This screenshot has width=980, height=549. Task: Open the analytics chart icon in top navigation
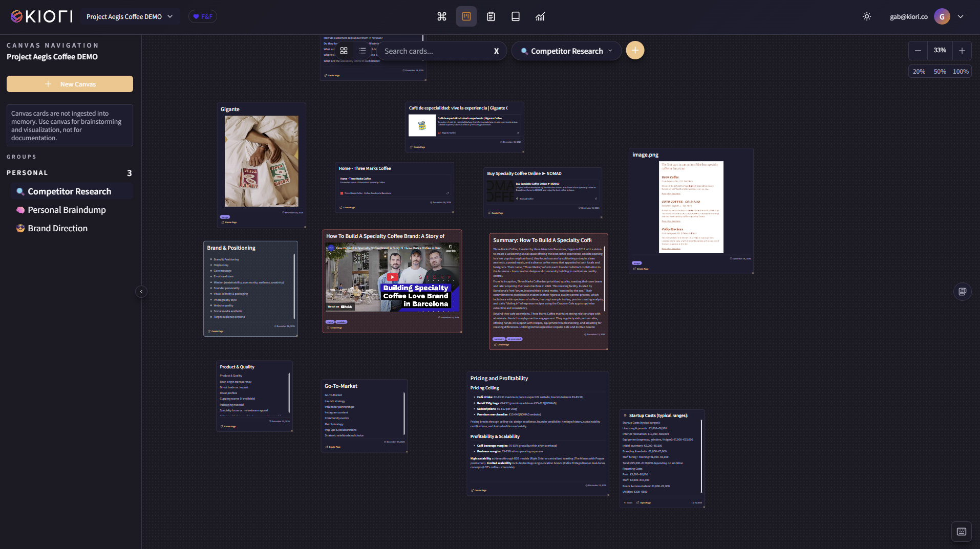(x=540, y=16)
